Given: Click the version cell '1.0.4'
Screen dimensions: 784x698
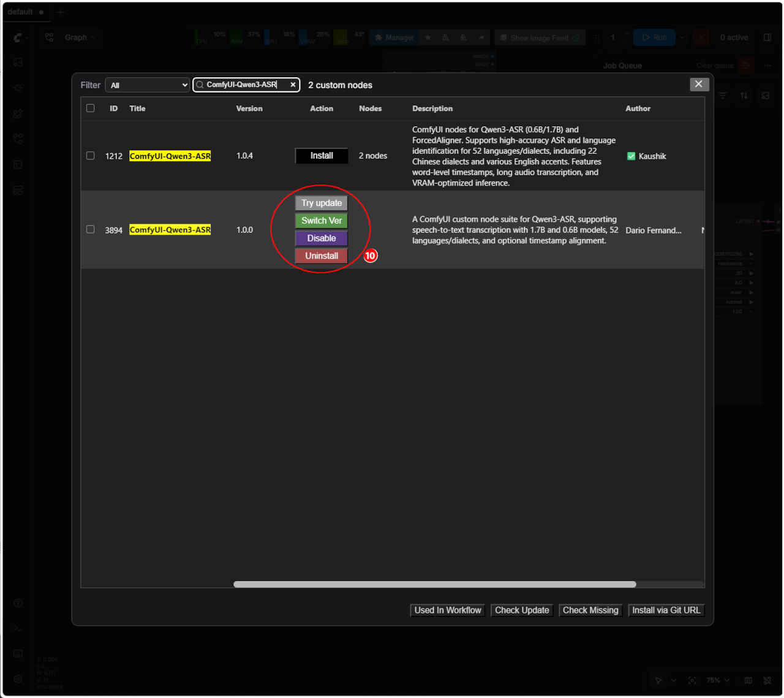Looking at the screenshot, I should [x=244, y=156].
